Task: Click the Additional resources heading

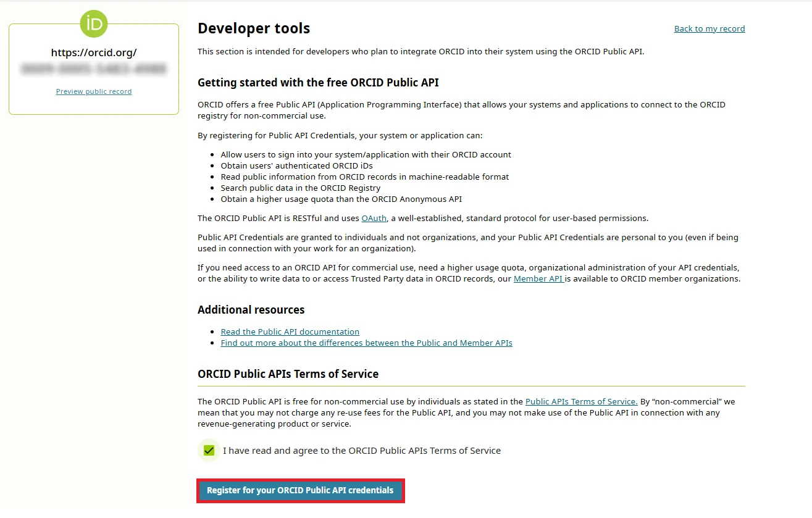Action: [251, 309]
